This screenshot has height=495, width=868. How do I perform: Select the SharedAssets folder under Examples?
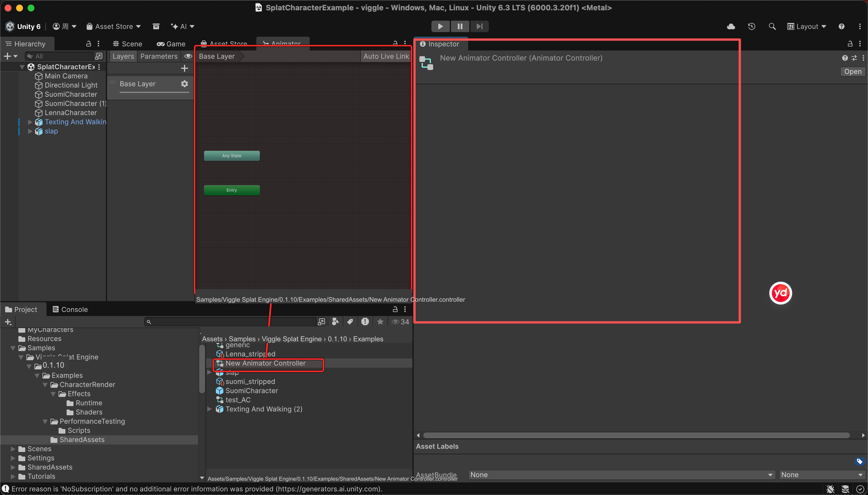[82, 440]
